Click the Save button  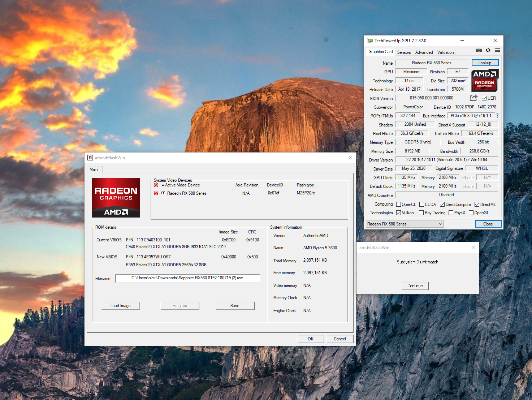pyautogui.click(x=235, y=306)
